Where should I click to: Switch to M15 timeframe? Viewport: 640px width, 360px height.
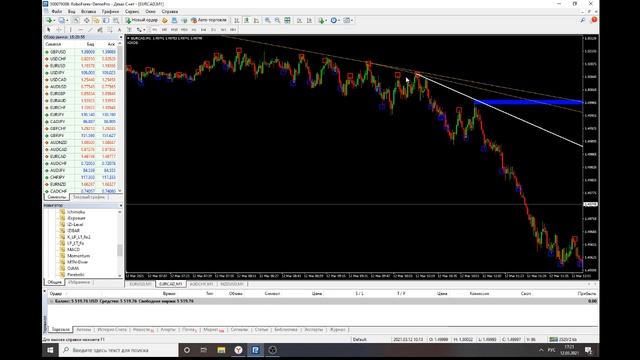pos(174,30)
